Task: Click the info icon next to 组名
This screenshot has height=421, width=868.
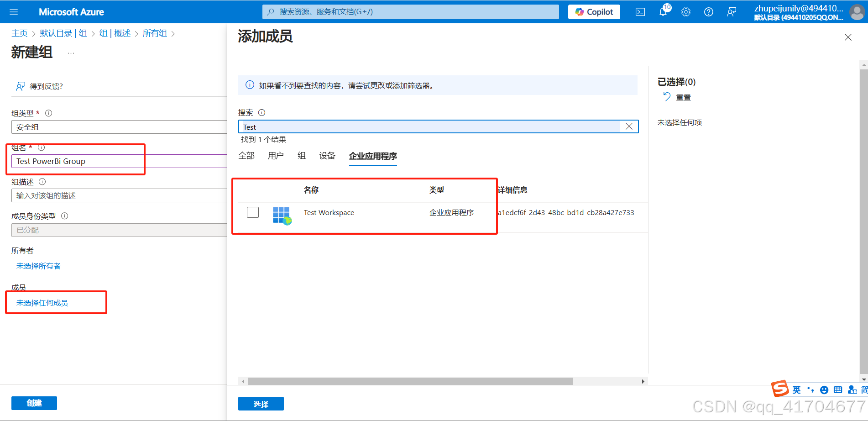Action: [41, 147]
